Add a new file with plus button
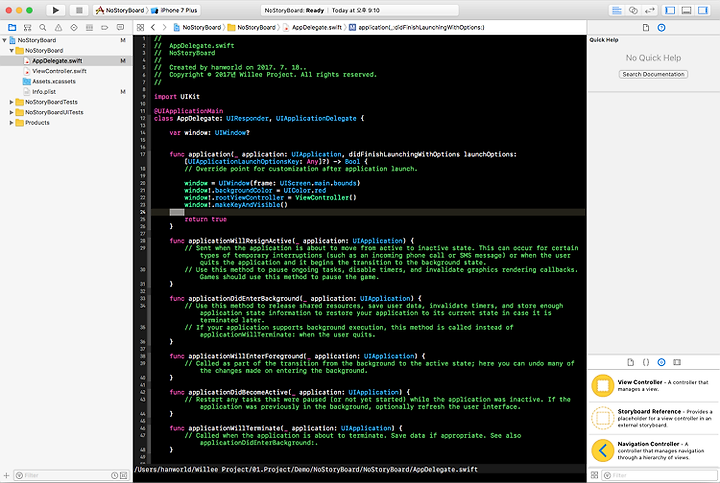The height and width of the screenshot is (483, 720). [x=6, y=475]
